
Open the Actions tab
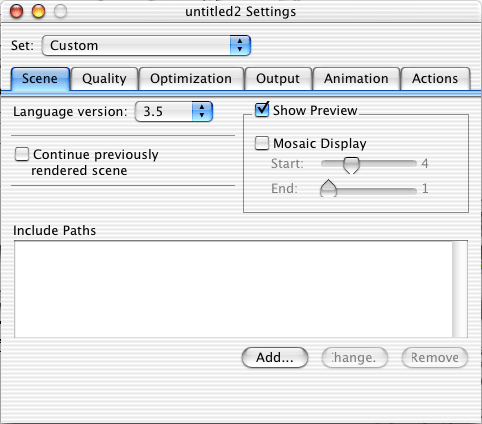click(x=435, y=79)
